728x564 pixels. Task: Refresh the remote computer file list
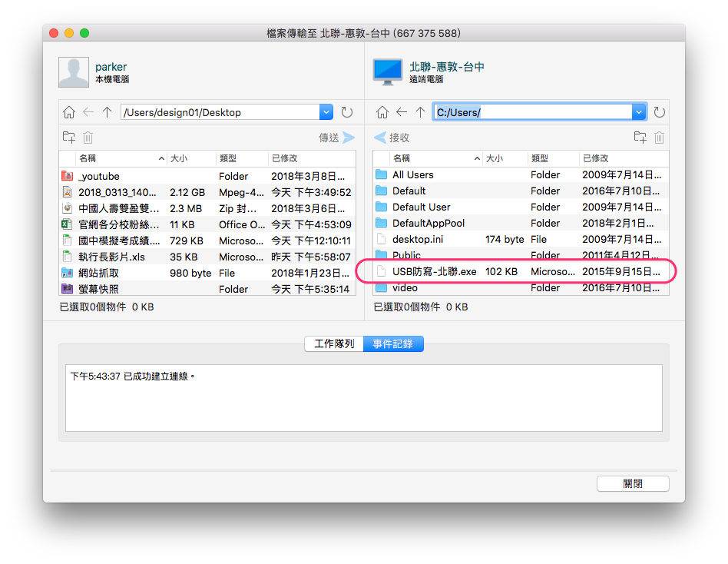coord(660,112)
